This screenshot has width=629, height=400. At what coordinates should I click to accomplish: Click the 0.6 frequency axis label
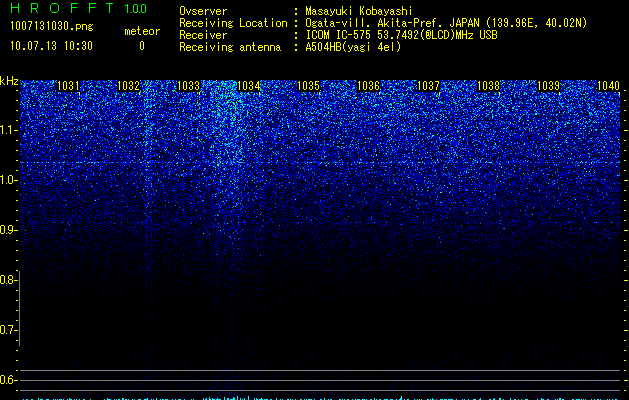coord(8,380)
